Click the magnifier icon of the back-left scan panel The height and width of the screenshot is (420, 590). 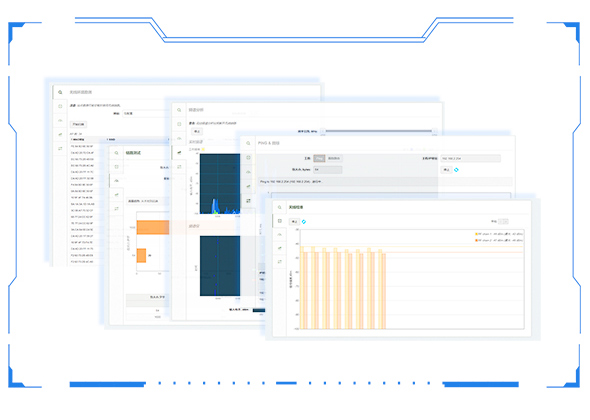[60, 92]
